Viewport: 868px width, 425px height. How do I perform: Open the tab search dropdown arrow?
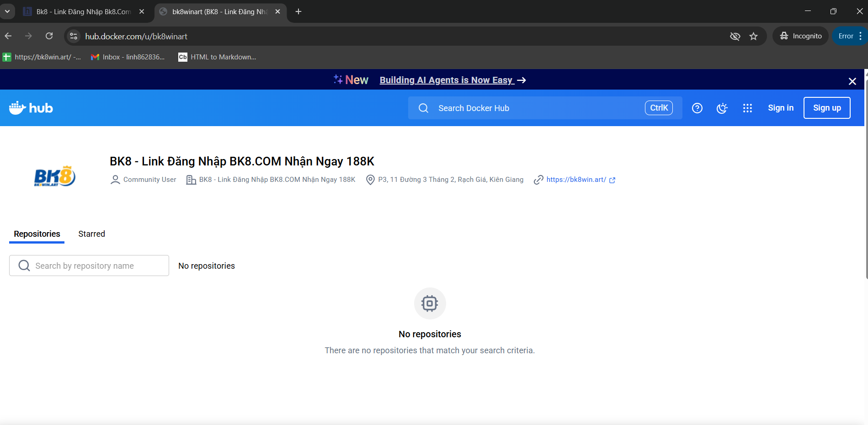point(7,11)
